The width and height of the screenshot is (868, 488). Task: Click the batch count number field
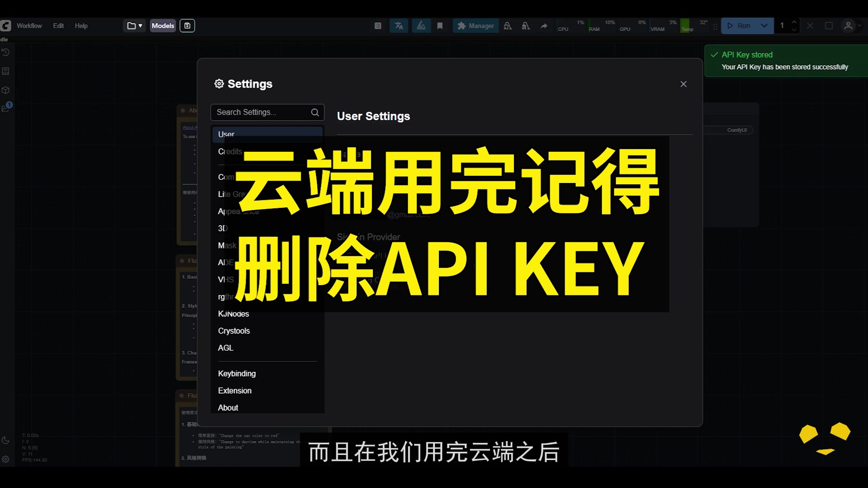coord(782,26)
